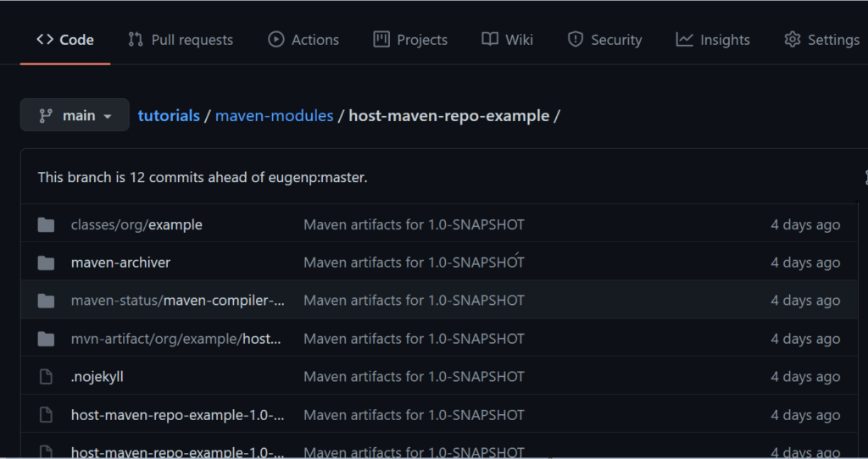The height and width of the screenshot is (459, 868).
Task: Open the maven-status/maven-compiler folder
Action: (178, 301)
